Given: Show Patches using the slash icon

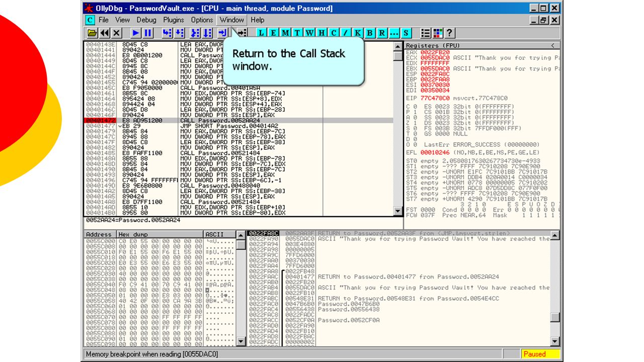Looking at the screenshot, I should point(345,33).
